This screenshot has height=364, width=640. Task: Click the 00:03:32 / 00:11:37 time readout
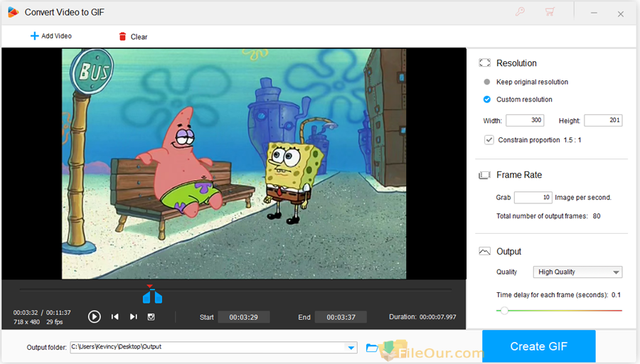tap(42, 313)
